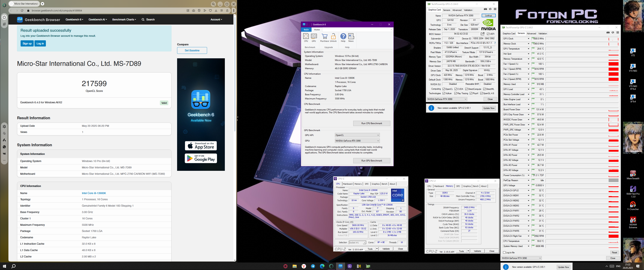The image size is (644, 270).
Task: Toggle OpenCL checkbox in GPU-Z
Action: (x=444, y=89)
